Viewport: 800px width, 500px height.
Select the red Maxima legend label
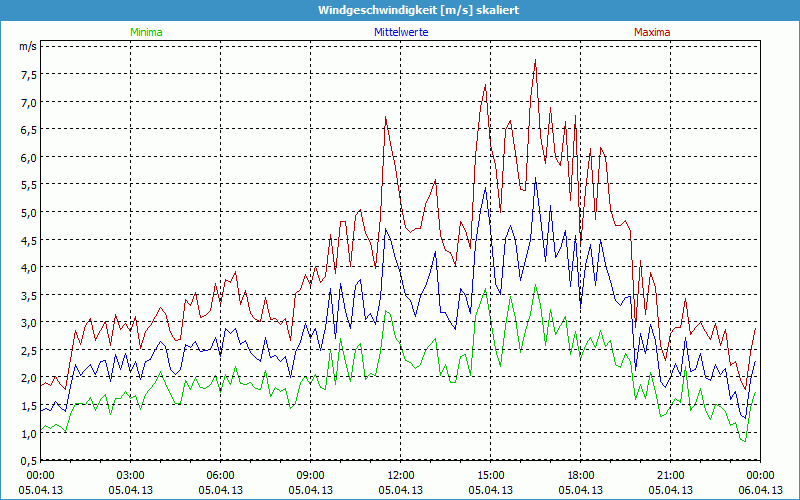click(652, 32)
